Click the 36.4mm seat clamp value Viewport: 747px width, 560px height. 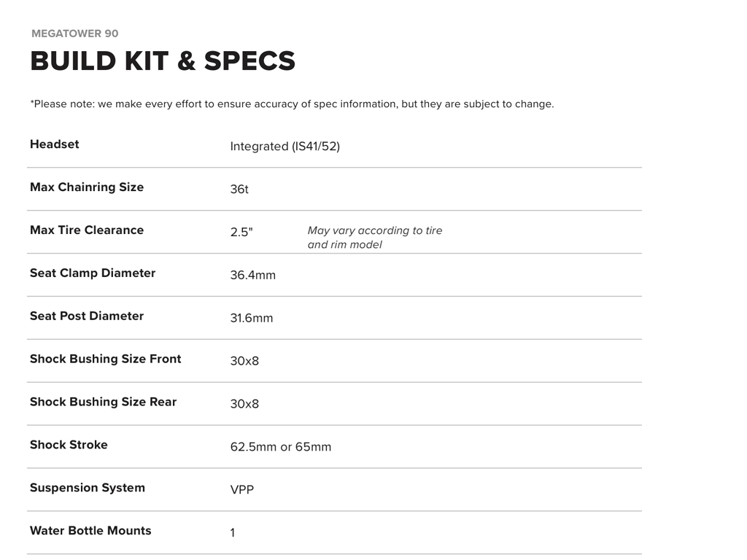point(252,276)
